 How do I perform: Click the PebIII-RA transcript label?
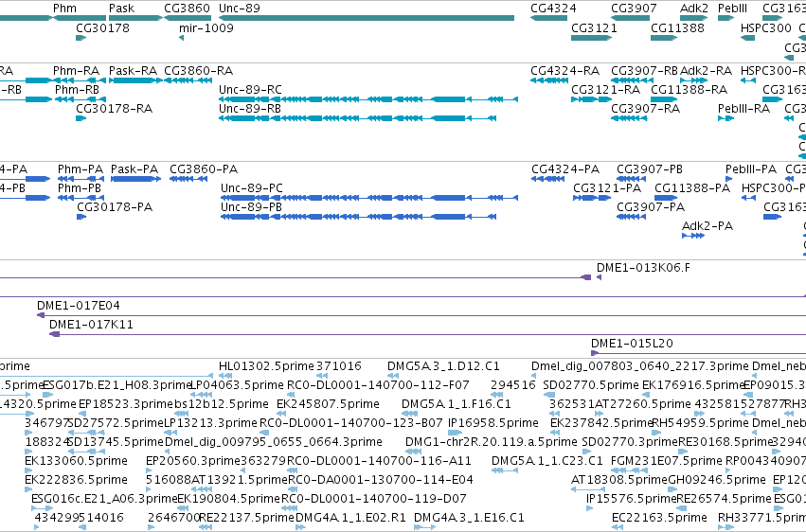(x=743, y=108)
